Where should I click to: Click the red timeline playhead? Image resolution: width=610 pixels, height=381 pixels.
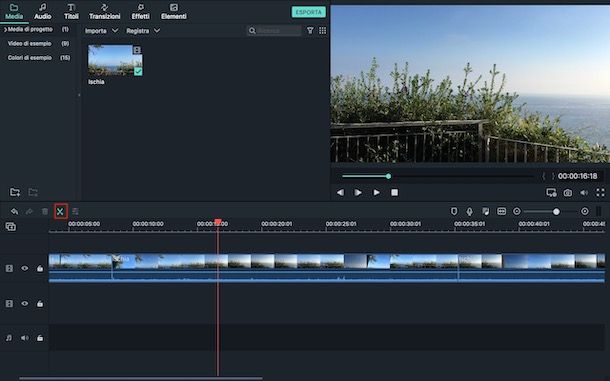coord(218,222)
